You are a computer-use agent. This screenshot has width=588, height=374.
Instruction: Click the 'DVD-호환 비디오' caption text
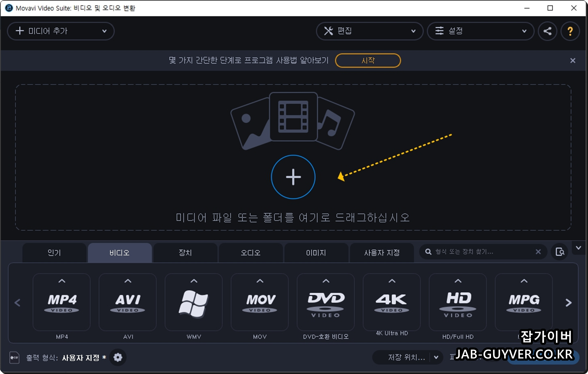[x=326, y=336]
